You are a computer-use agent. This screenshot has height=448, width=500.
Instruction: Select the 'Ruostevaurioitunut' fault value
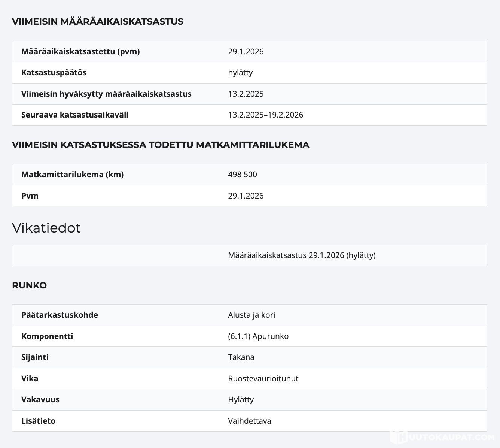(263, 379)
